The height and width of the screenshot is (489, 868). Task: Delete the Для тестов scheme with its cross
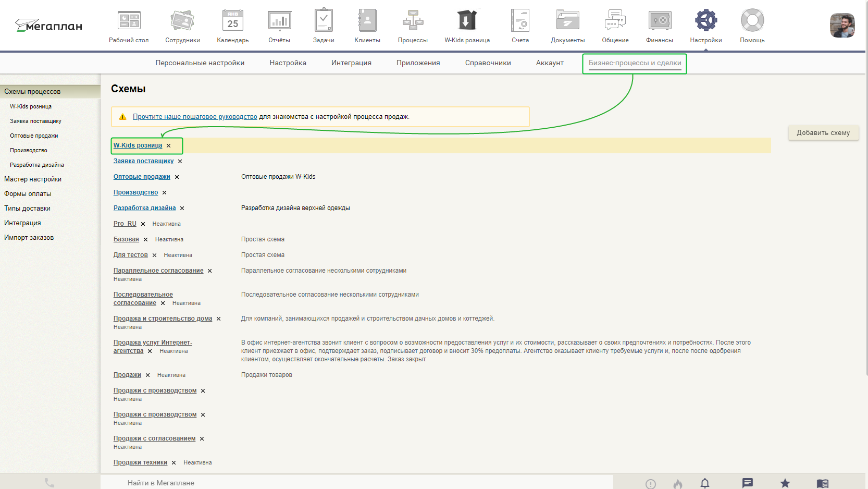(x=155, y=255)
